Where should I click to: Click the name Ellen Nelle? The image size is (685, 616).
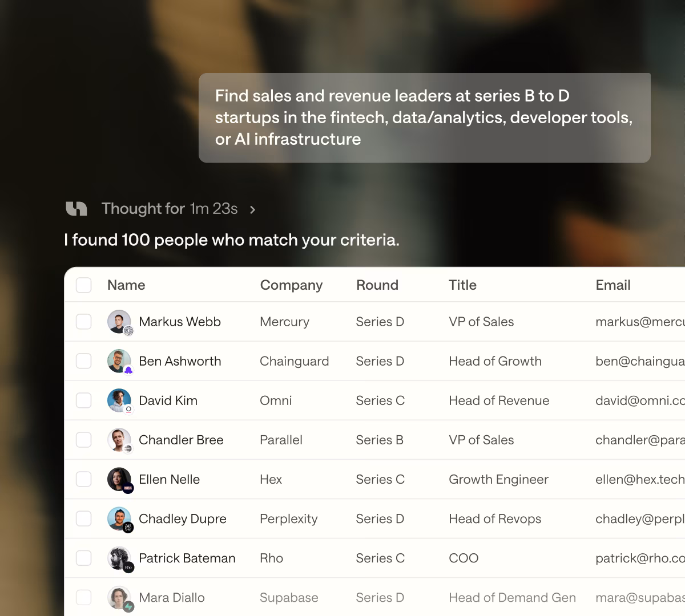tap(169, 479)
